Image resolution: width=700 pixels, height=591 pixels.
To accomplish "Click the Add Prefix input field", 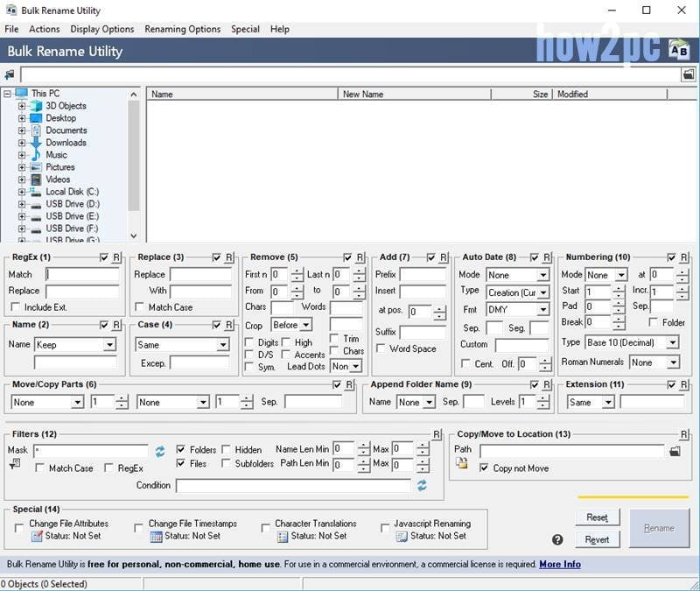I will point(423,274).
